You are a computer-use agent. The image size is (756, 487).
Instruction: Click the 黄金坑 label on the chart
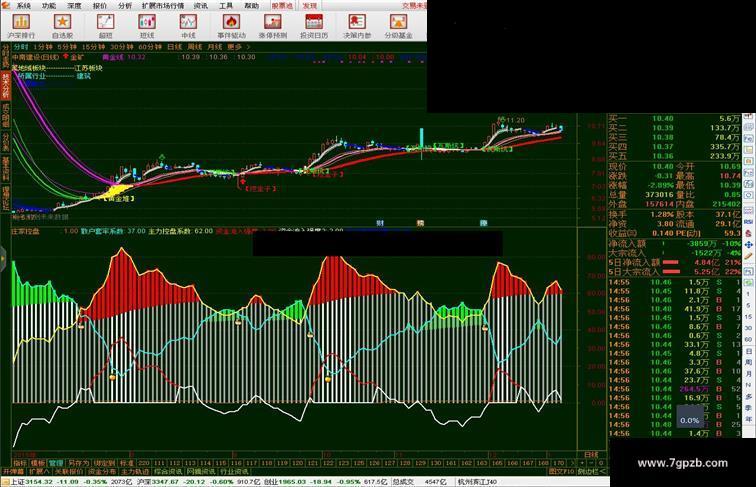pos(121,199)
